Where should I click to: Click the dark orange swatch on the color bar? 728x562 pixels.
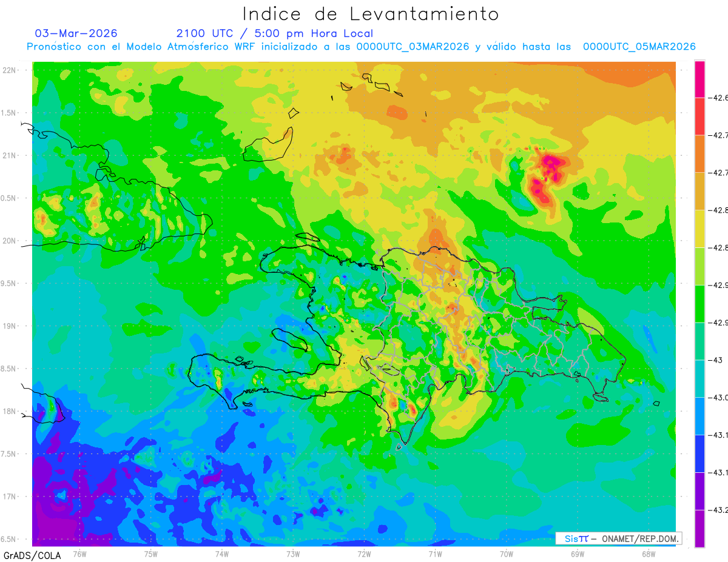[699, 154]
